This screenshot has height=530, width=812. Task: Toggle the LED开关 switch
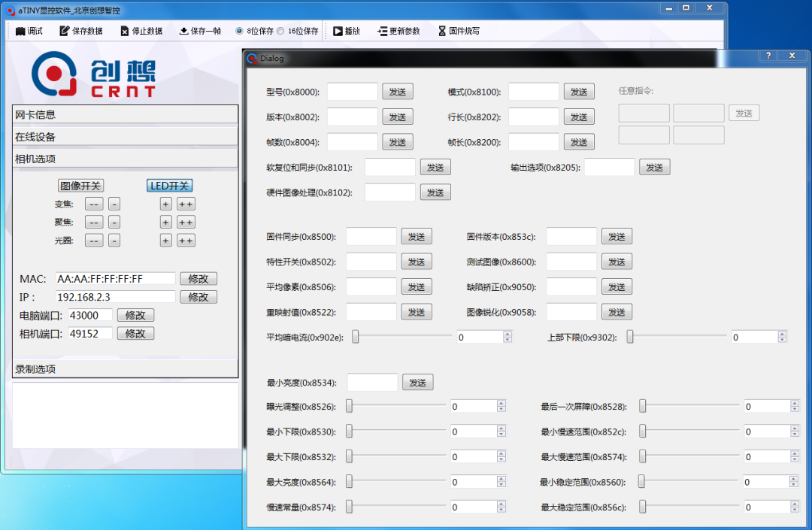coord(169,184)
